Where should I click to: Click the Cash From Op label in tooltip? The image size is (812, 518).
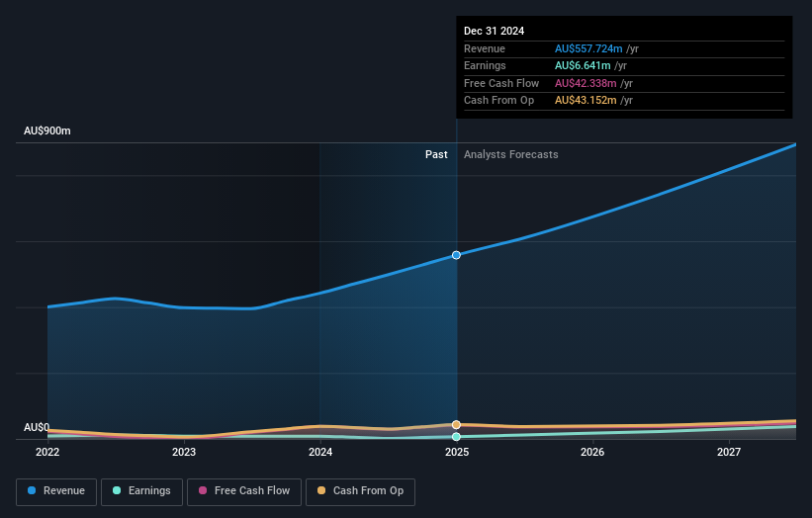498,101
